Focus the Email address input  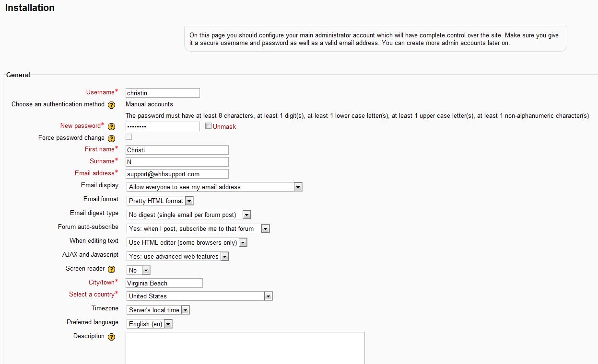(x=177, y=174)
